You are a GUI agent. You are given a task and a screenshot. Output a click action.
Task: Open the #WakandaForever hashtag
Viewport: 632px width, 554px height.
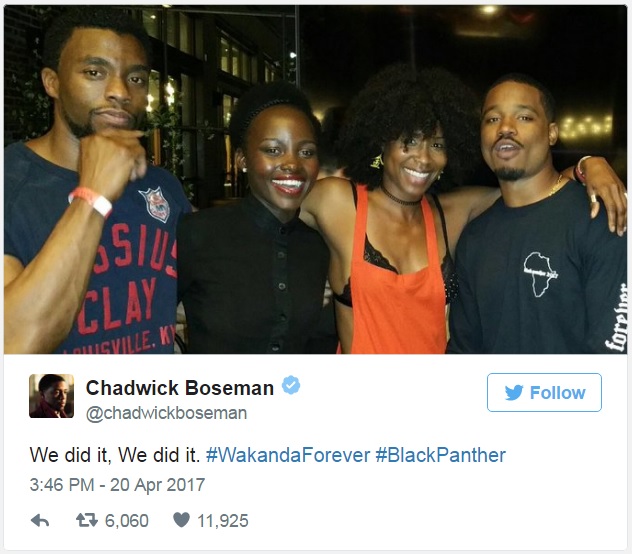[288, 455]
